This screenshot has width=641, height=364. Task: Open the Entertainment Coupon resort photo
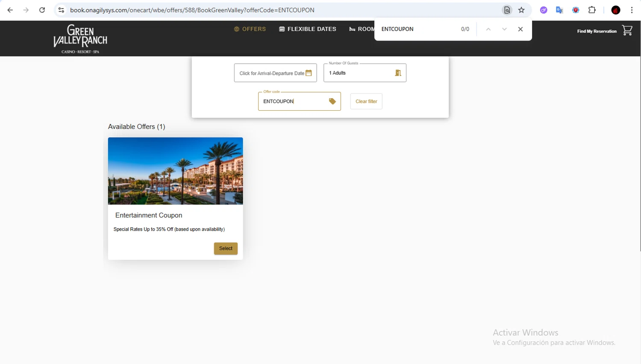click(x=175, y=171)
